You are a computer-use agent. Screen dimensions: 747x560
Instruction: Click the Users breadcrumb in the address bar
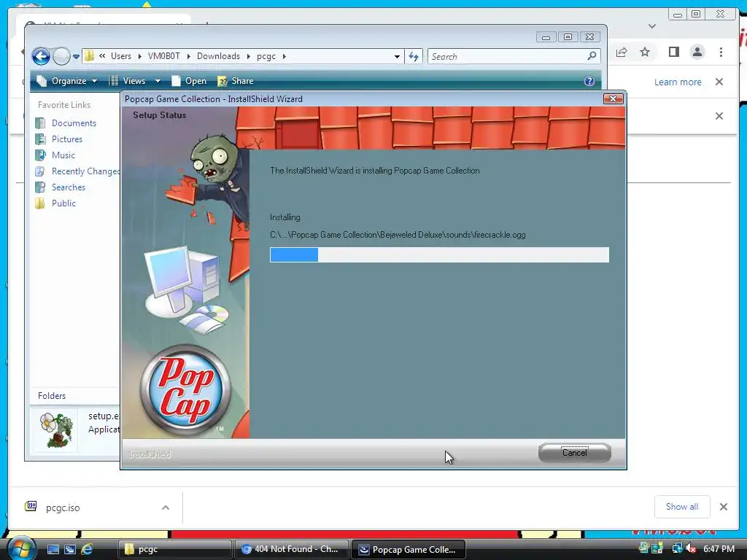point(121,56)
